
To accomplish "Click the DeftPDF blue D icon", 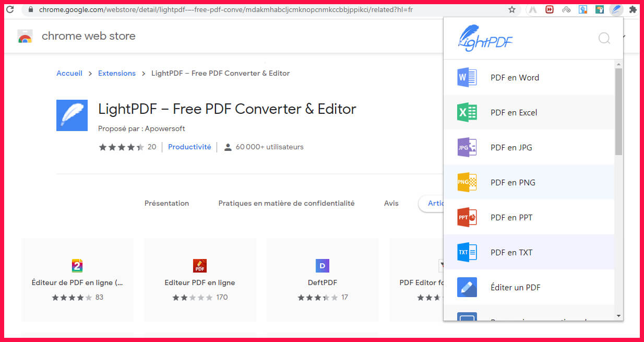I will pos(323,266).
